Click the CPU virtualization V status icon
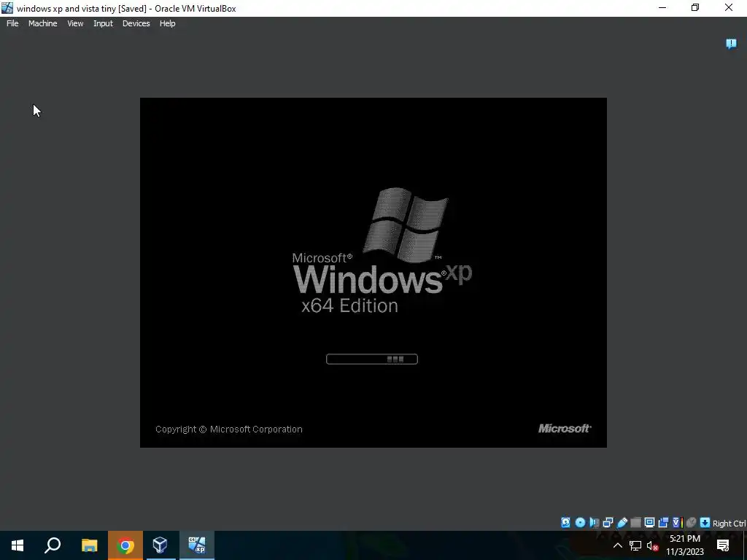This screenshot has width=747, height=560. point(678,522)
